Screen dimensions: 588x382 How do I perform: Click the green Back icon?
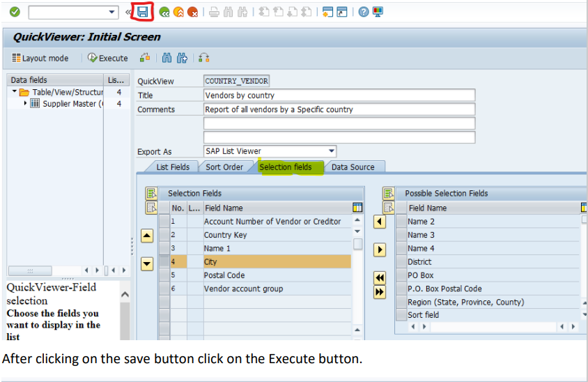(x=164, y=13)
